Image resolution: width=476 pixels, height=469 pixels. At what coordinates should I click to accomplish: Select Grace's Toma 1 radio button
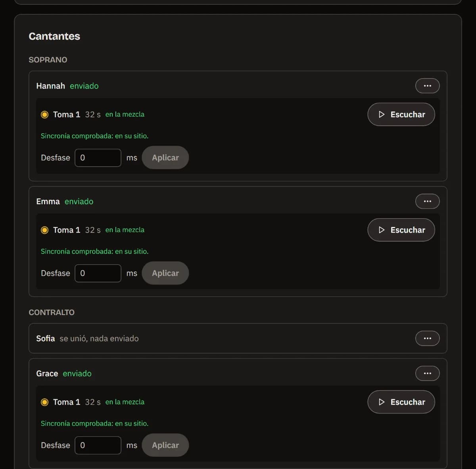pos(45,402)
